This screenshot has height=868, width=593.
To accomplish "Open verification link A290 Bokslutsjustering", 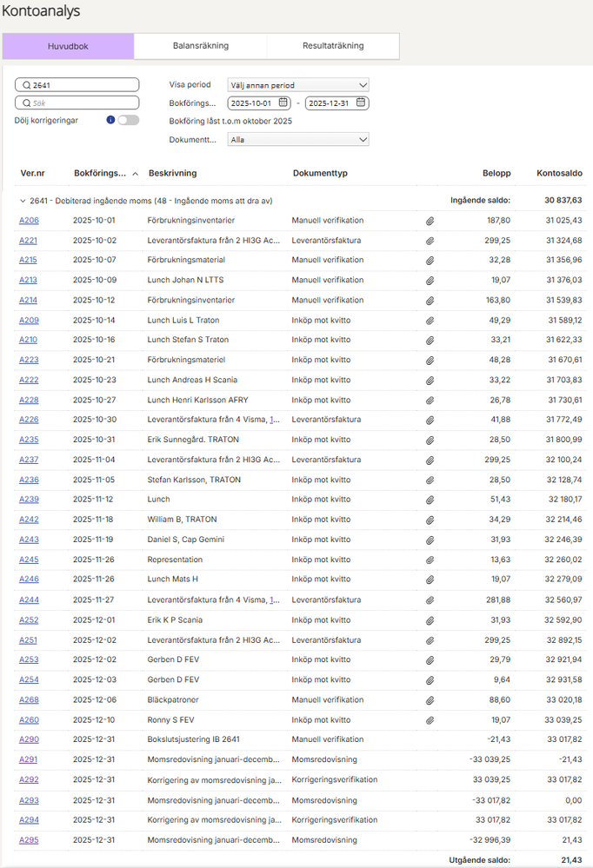I will (29, 739).
